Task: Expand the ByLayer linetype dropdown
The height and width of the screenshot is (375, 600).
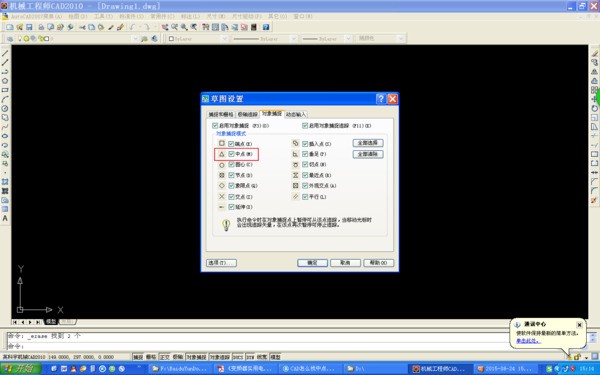Action: pos(264,39)
